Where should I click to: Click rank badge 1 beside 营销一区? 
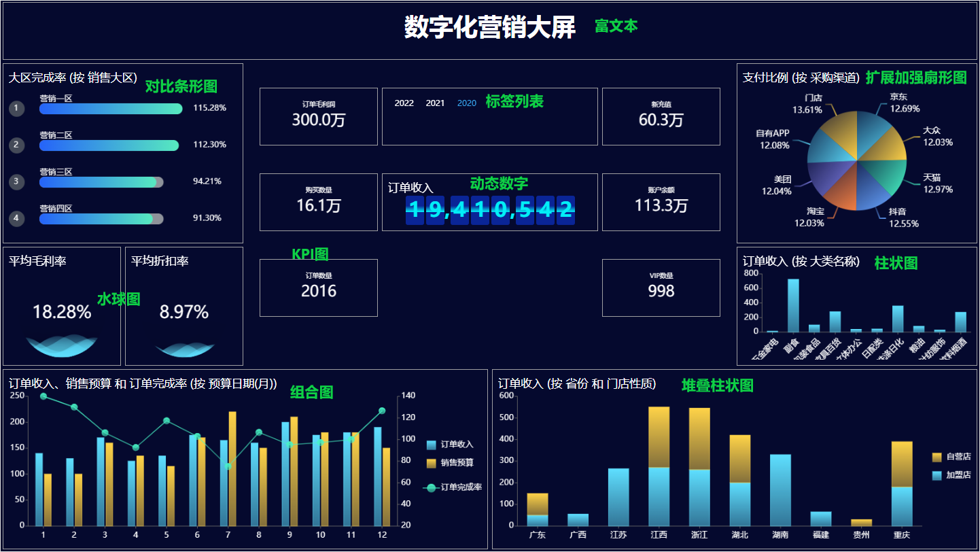pyautogui.click(x=17, y=108)
